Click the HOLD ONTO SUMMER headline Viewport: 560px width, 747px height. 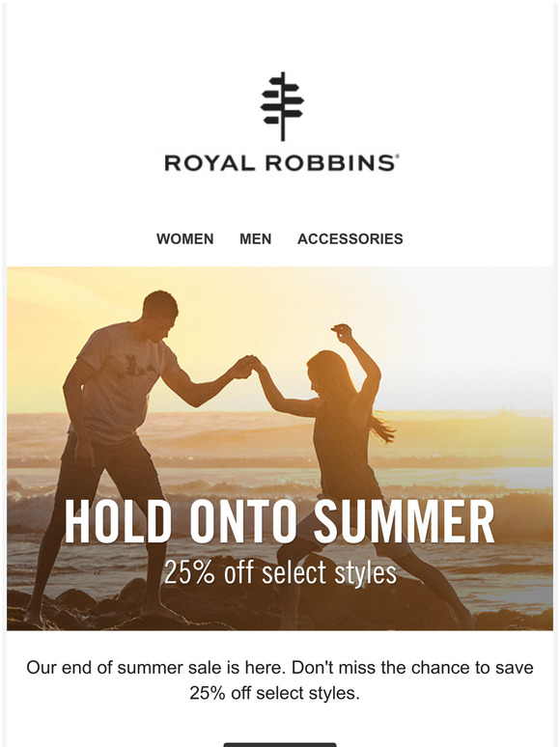tap(280, 522)
